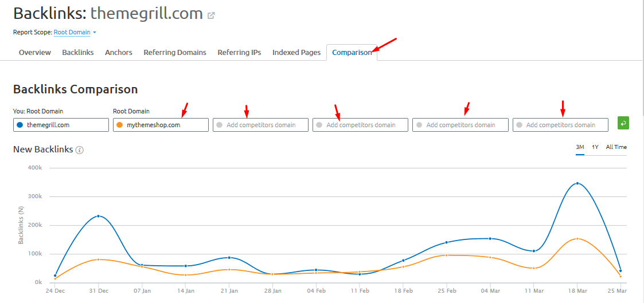
Task: Go to the Referring Domains tab
Action: click(x=175, y=53)
